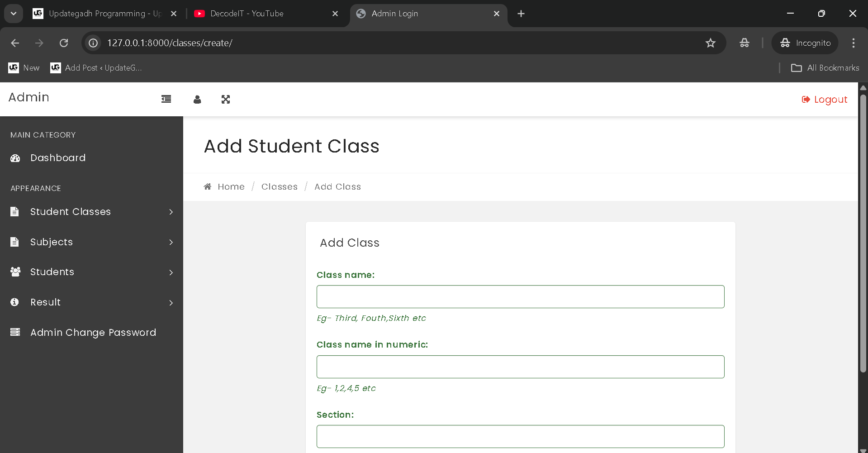868x453 pixels.
Task: Click the fullscreen expand icon
Action: click(x=226, y=100)
